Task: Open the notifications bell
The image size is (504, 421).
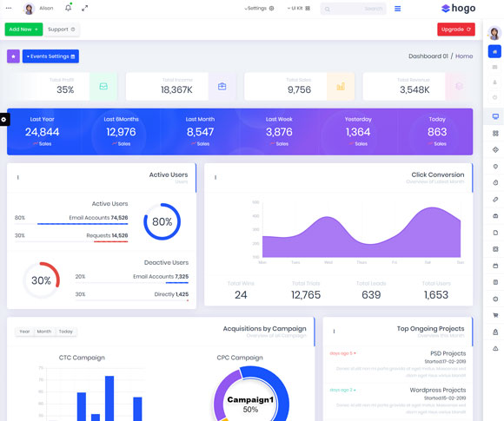Action: pyautogui.click(x=68, y=8)
